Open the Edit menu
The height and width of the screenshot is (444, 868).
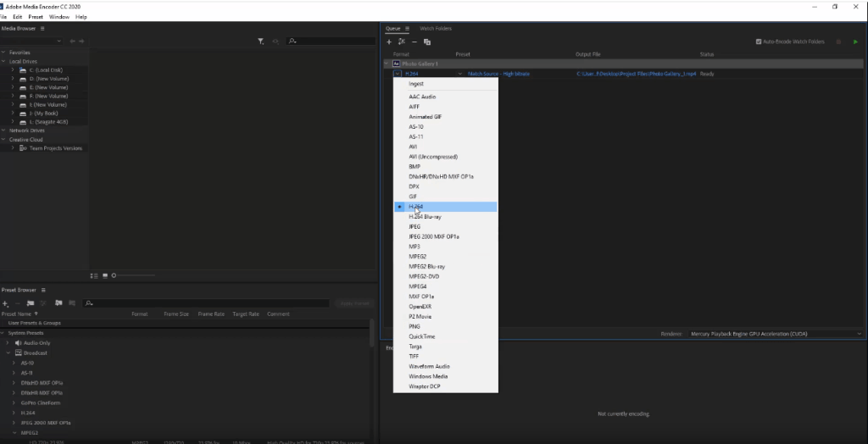[18, 17]
